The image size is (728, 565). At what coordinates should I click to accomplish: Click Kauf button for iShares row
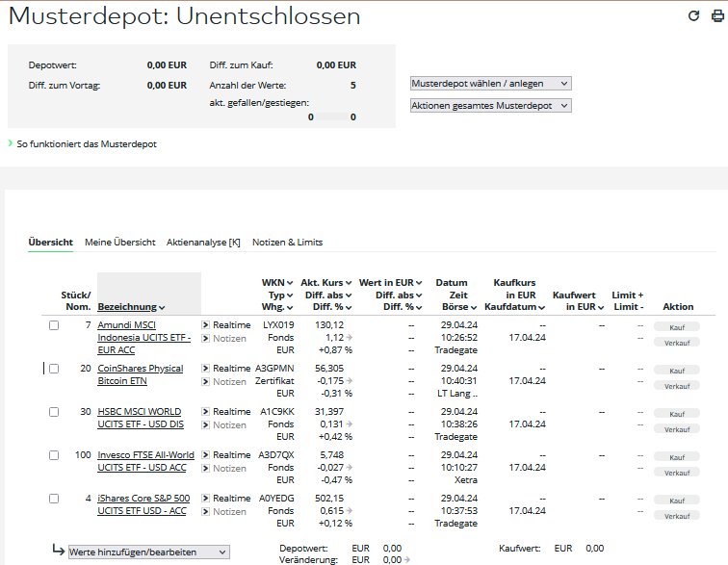tap(677, 501)
